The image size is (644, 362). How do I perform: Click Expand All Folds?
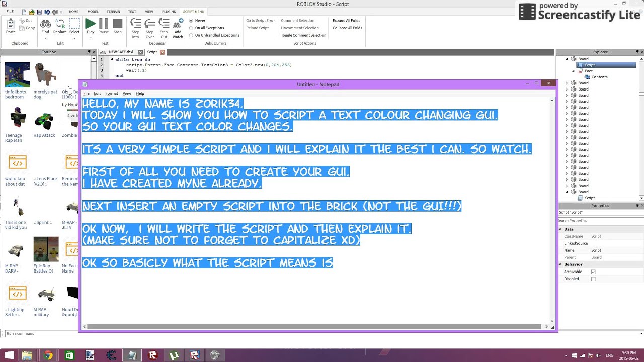click(346, 21)
